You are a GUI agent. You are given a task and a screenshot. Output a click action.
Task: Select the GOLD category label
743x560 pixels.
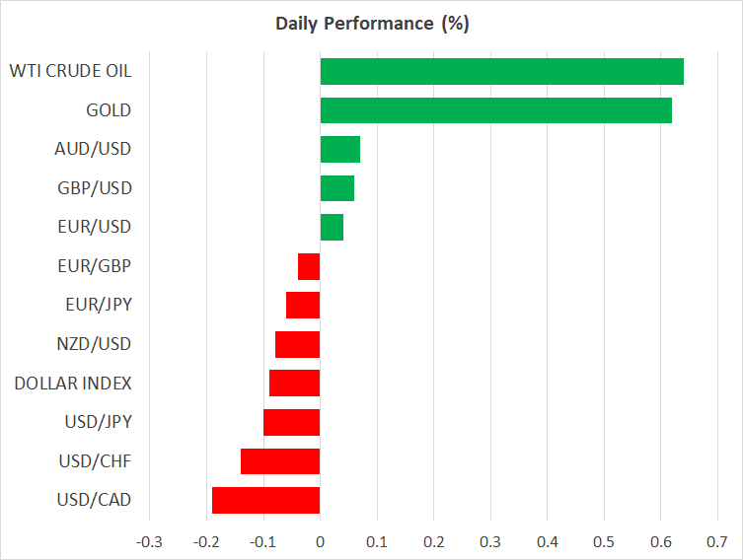pos(109,110)
